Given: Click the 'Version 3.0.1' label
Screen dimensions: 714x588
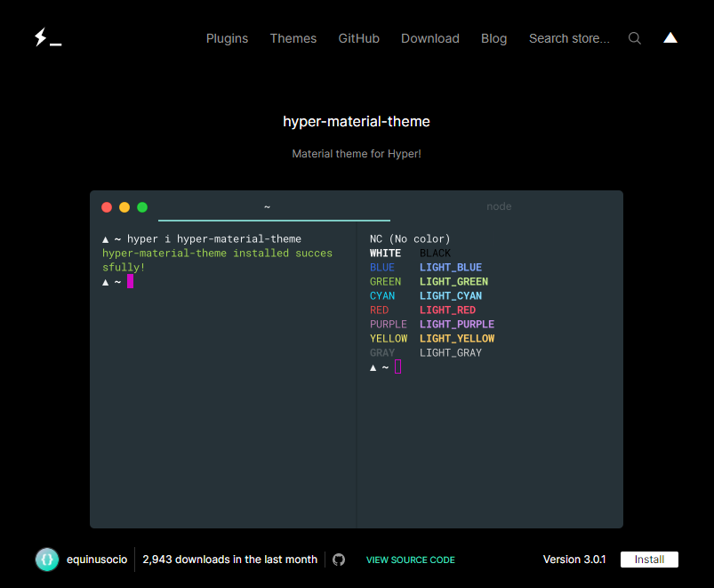Looking at the screenshot, I should 574,560.
